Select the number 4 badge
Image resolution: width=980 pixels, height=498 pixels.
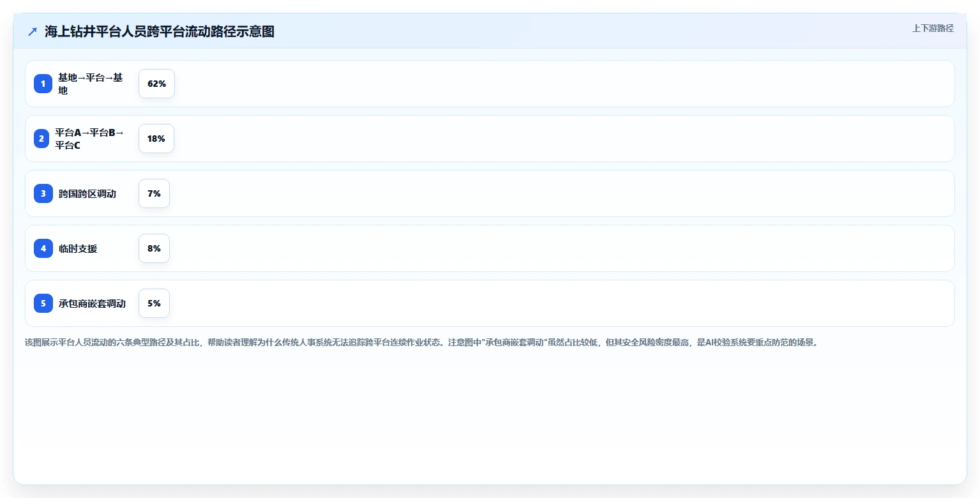[x=43, y=248]
